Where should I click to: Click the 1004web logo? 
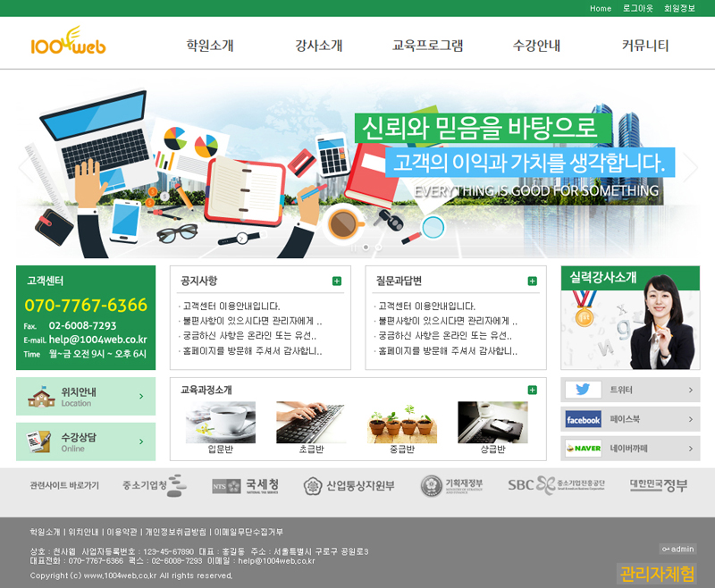pos(68,42)
